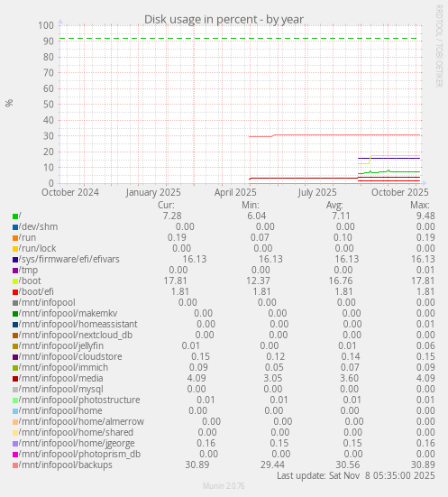Click the 100 label on the y-axis
The height and width of the screenshot is (497, 448).
pyautogui.click(x=46, y=25)
